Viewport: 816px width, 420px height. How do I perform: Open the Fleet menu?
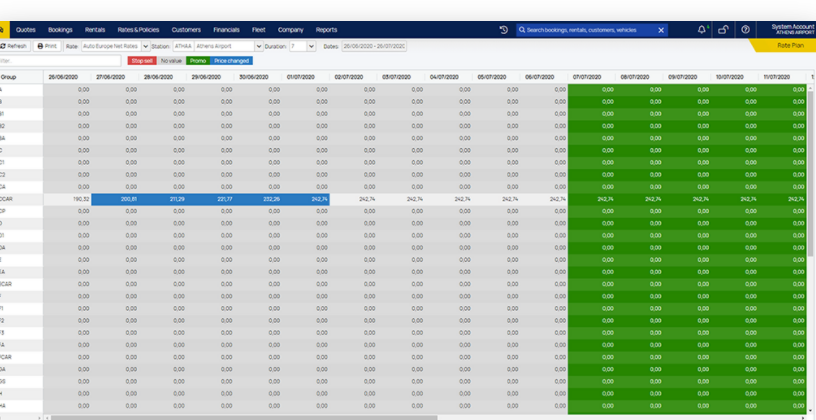pyautogui.click(x=259, y=30)
